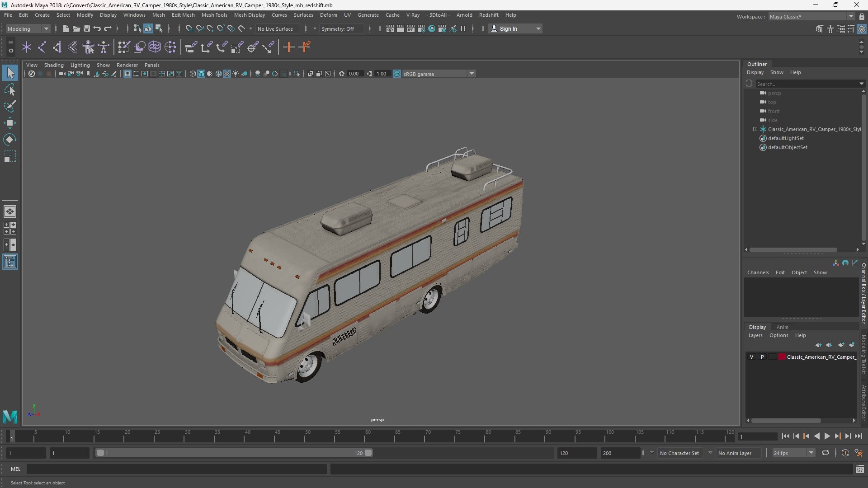Go to start of playback range
This screenshot has width=868, height=488.
click(x=785, y=436)
